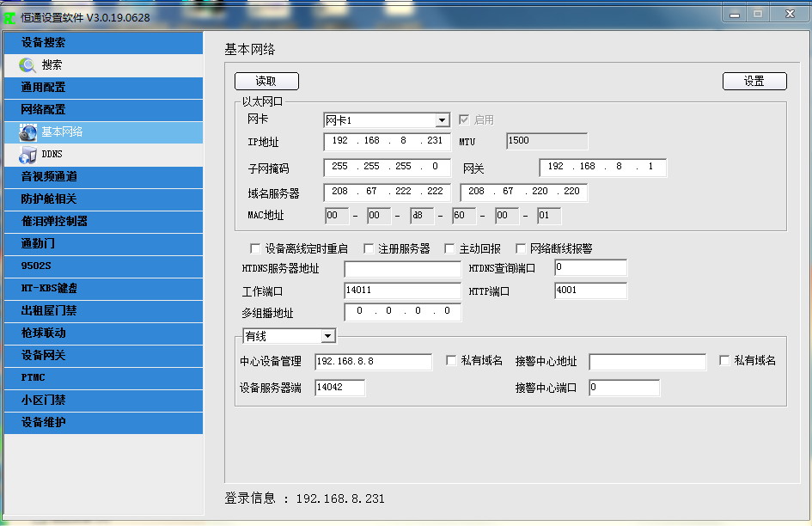Click the green app logo in title bar
Screen dimensions: 812x526
[9, 19]
